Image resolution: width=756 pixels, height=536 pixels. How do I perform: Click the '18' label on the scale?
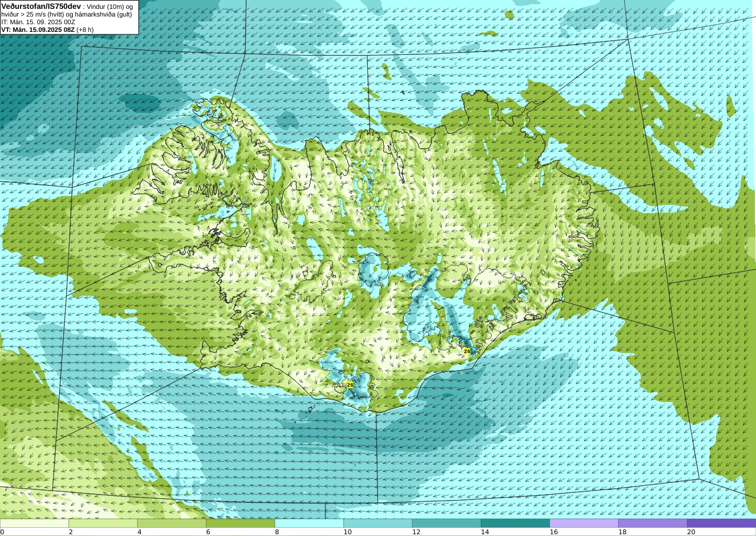tap(623, 532)
